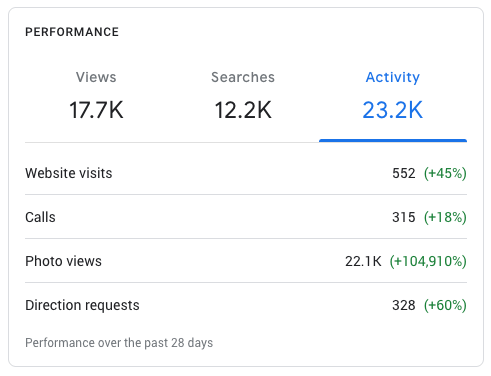The height and width of the screenshot is (376, 491).
Task: Click the 12.2K searches count
Action: click(243, 110)
